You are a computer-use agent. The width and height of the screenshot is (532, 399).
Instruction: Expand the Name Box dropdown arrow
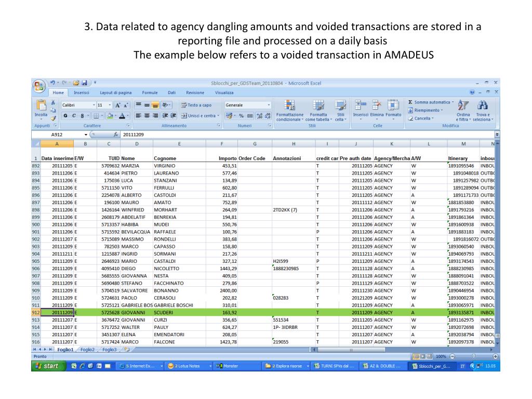pyautogui.click(x=86, y=135)
